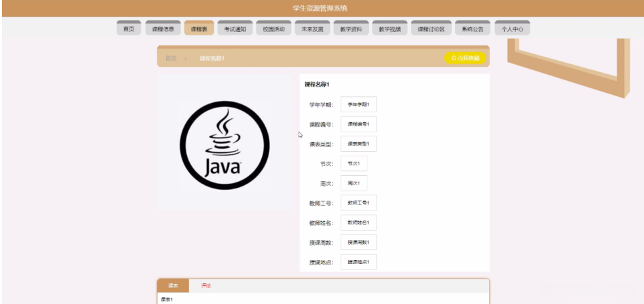
Task: Visit the 课程讨论区 tab
Action: pyautogui.click(x=432, y=29)
